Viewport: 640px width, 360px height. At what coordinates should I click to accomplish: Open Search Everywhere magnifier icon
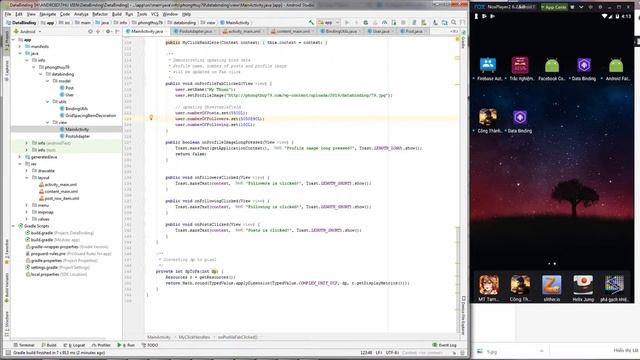point(453,22)
